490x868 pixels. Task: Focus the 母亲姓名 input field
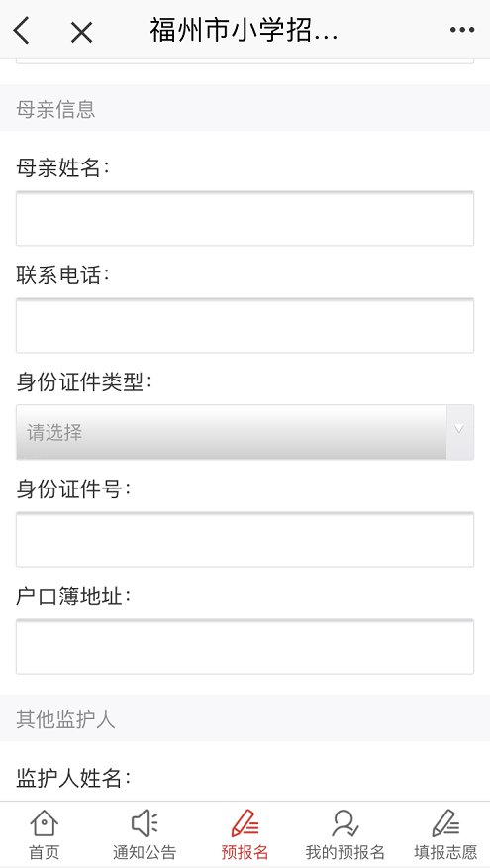coord(245,218)
